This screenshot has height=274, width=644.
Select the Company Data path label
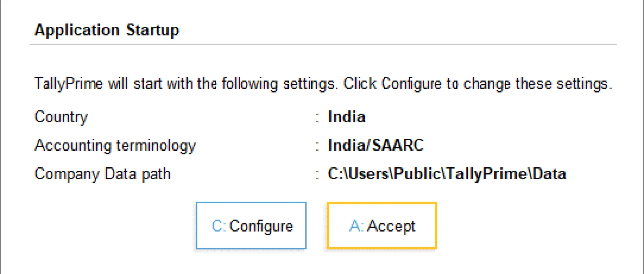[x=103, y=174]
